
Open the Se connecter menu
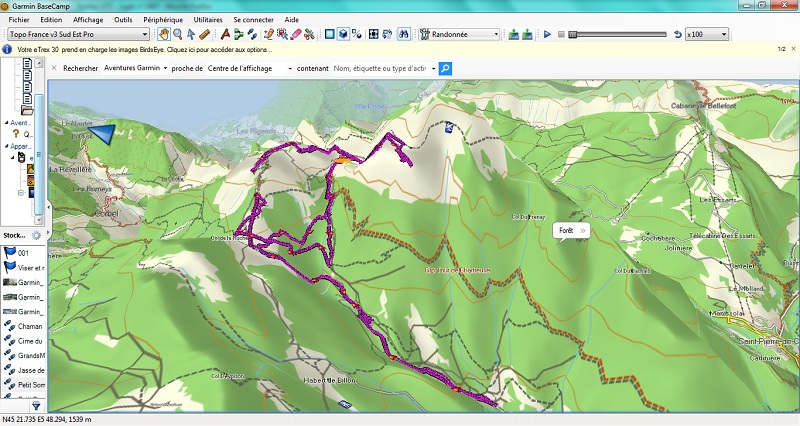click(x=254, y=19)
